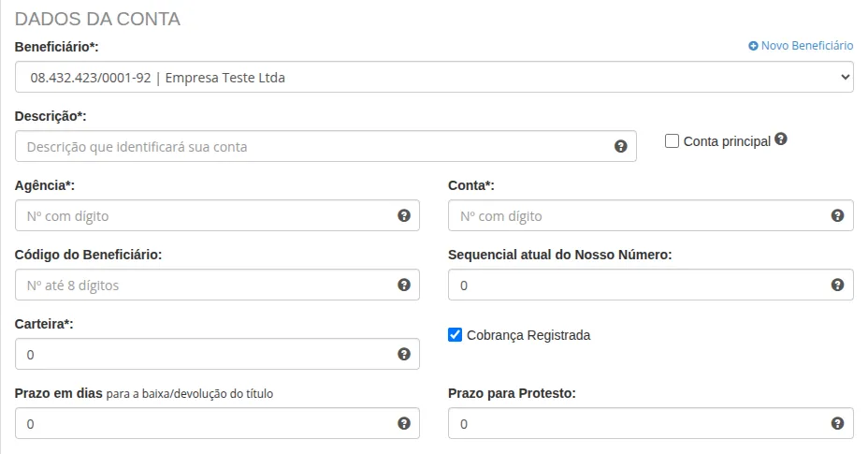
Task: Click the Novo Beneficiário link
Action: tap(801, 45)
